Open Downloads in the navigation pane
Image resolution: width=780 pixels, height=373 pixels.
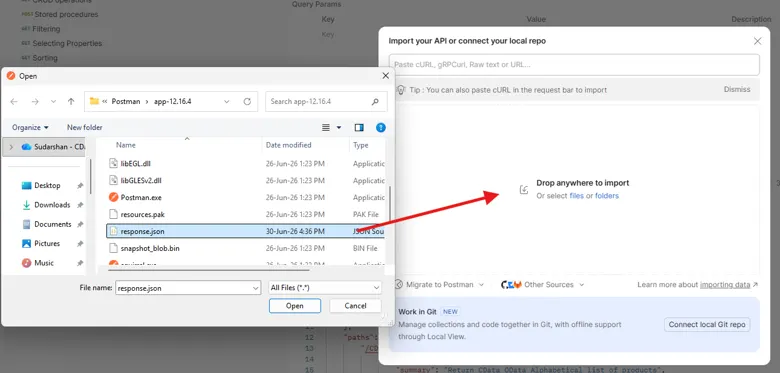click(52, 205)
